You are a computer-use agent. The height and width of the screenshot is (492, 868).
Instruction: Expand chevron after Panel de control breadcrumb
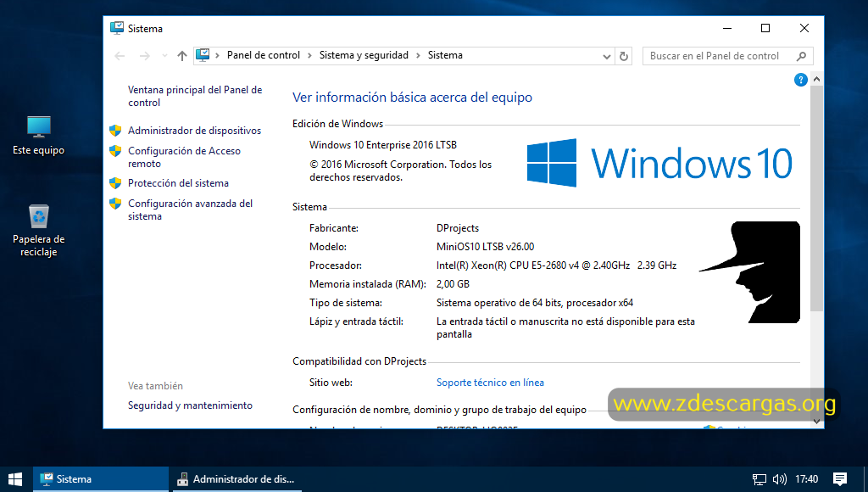[x=309, y=55]
